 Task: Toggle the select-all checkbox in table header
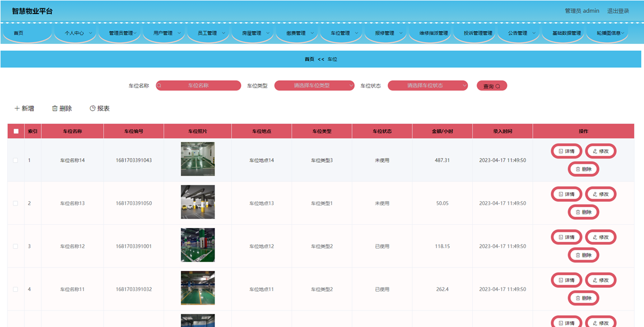click(16, 131)
